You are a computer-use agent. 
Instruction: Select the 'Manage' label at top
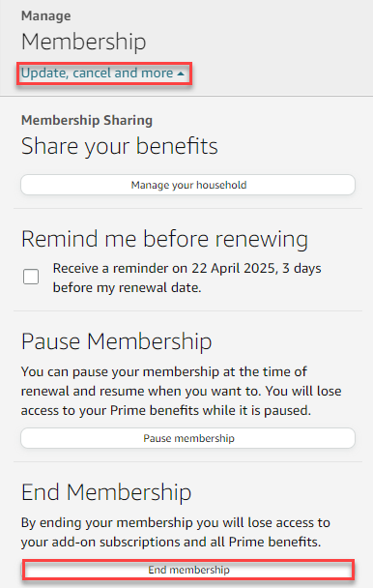click(46, 16)
